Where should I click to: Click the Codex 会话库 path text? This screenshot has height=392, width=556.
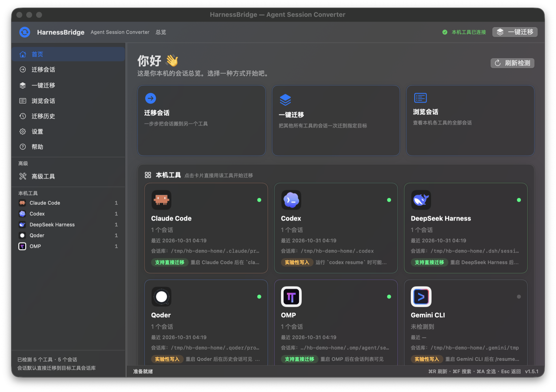tap(327, 251)
